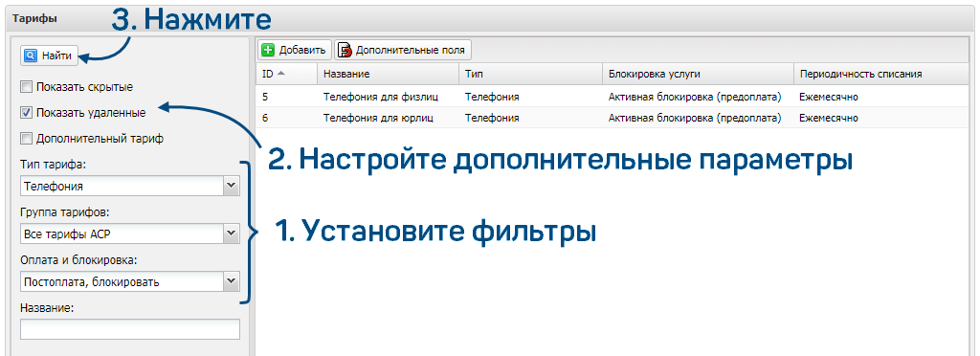Open Дополнительные поля
This screenshot has width=980, height=356.
(403, 51)
